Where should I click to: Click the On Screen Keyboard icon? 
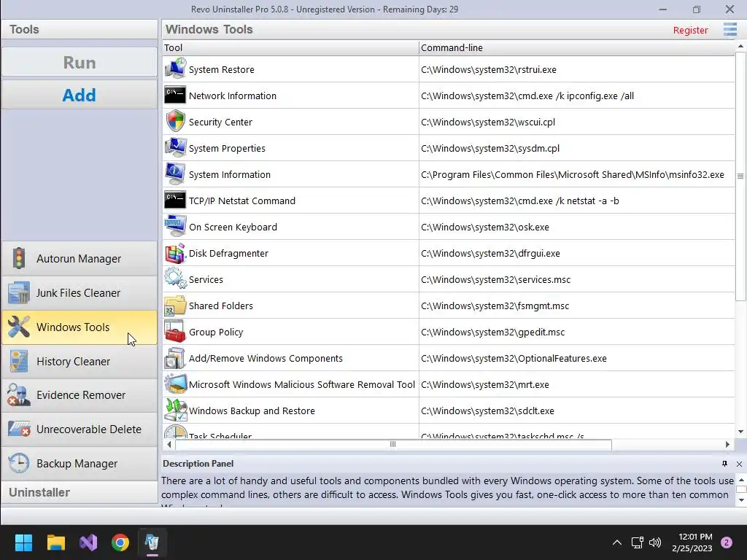point(175,227)
